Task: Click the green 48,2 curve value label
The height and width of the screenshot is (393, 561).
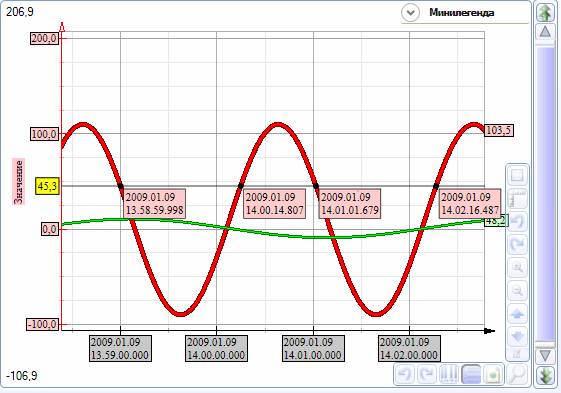Action: pyautogui.click(x=496, y=221)
